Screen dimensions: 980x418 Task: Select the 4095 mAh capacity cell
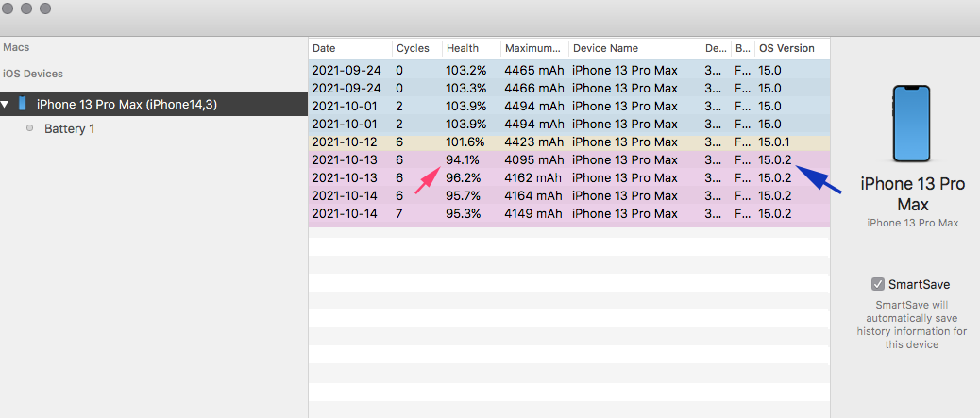click(x=533, y=160)
